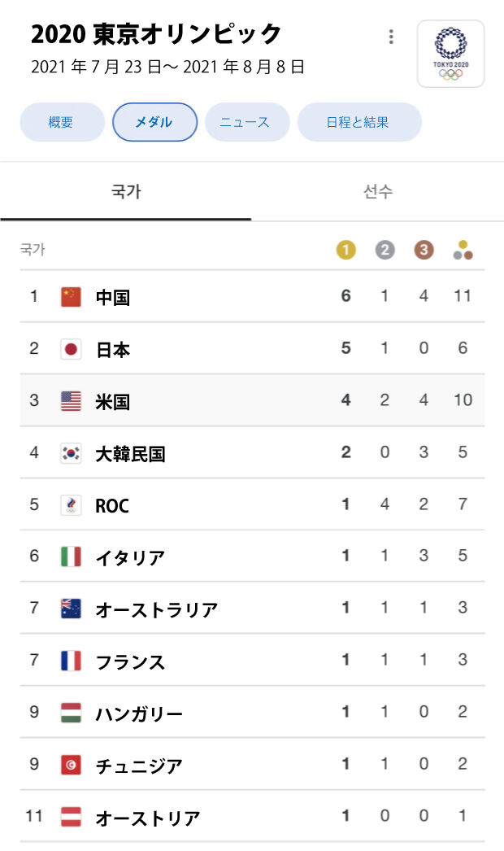Click the Tunisia flag icon
Screen dimensions: 504x851
pyautogui.click(x=72, y=766)
